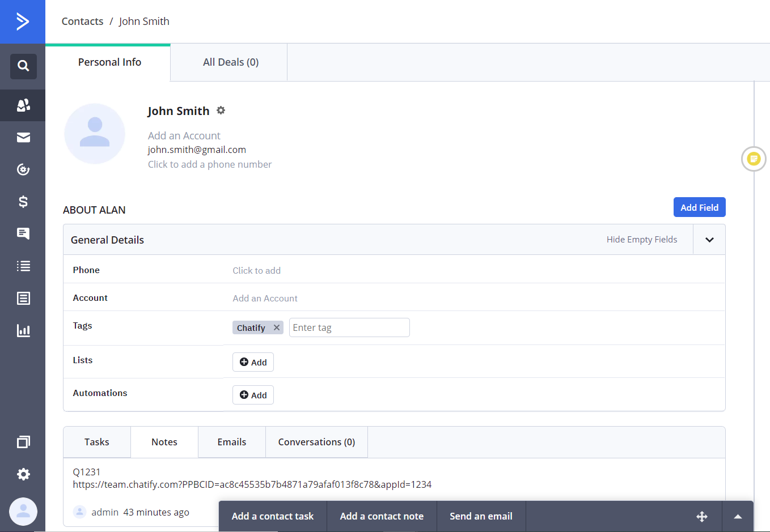Image resolution: width=770 pixels, height=532 pixels.
Task: Open the Conversations (0) tab
Action: (x=316, y=442)
